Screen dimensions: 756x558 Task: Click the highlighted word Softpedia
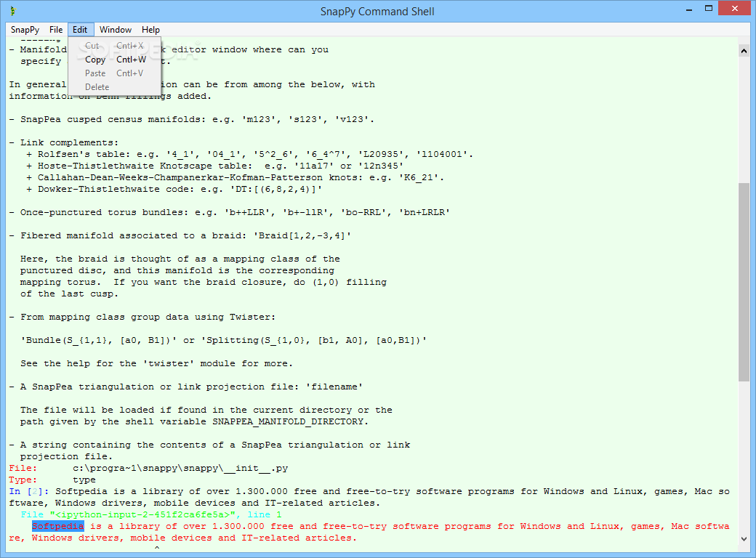pos(58,526)
